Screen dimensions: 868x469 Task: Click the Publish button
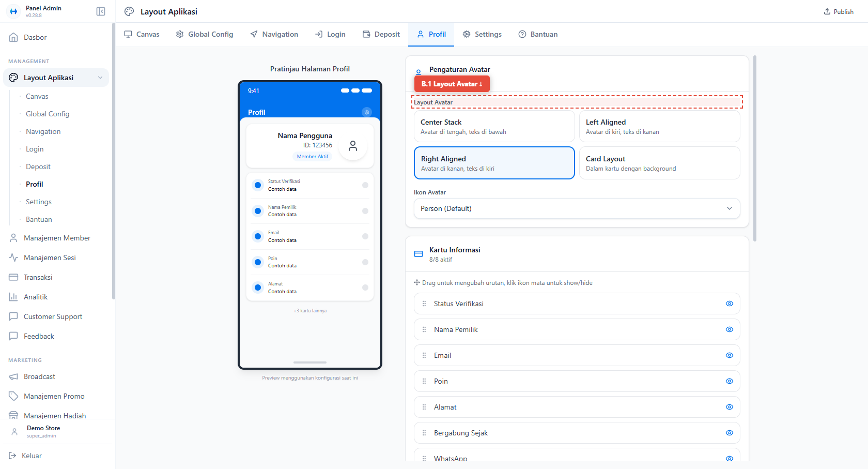click(839, 11)
